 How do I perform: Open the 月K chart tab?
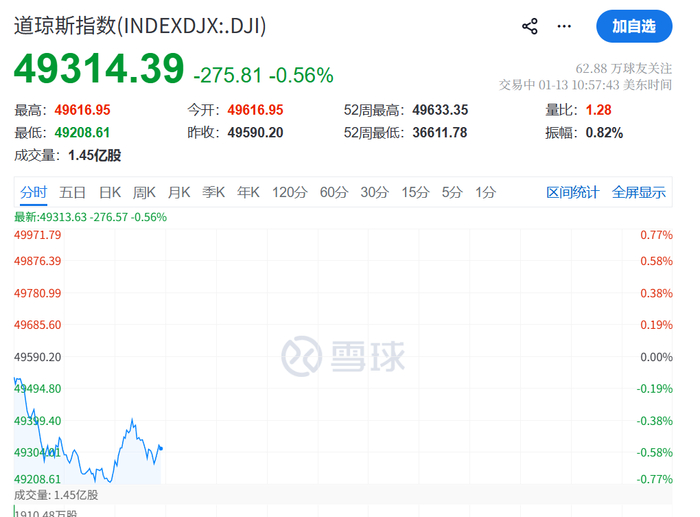coord(179,192)
